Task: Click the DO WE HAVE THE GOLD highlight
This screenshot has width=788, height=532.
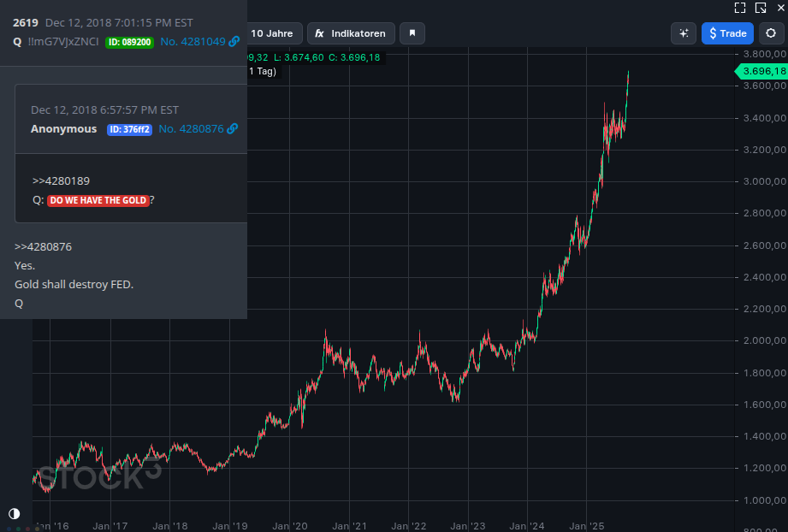Action: click(98, 200)
